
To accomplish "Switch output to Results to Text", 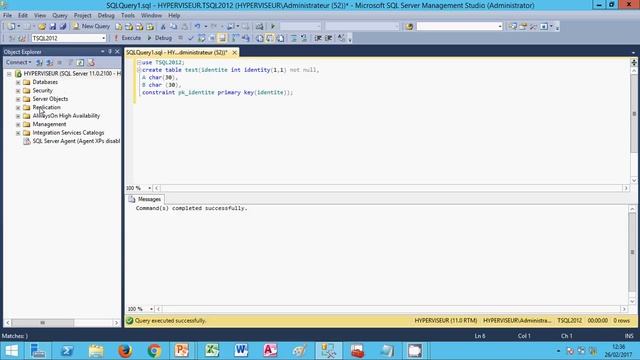I will 260,38.
